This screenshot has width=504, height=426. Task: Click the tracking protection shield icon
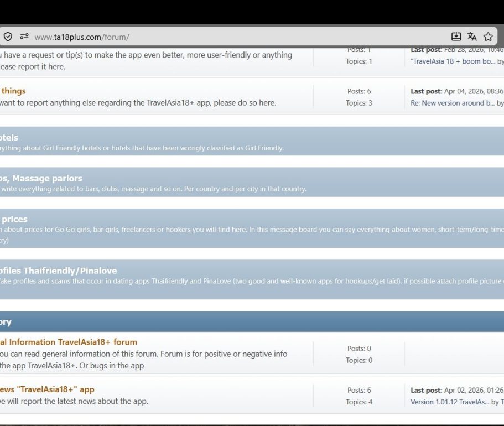(x=8, y=37)
